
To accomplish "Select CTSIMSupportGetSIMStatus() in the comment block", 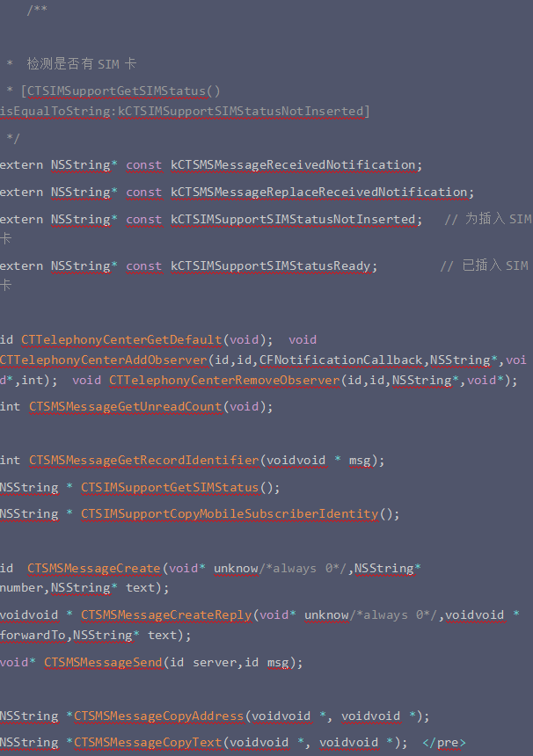I will (123, 91).
